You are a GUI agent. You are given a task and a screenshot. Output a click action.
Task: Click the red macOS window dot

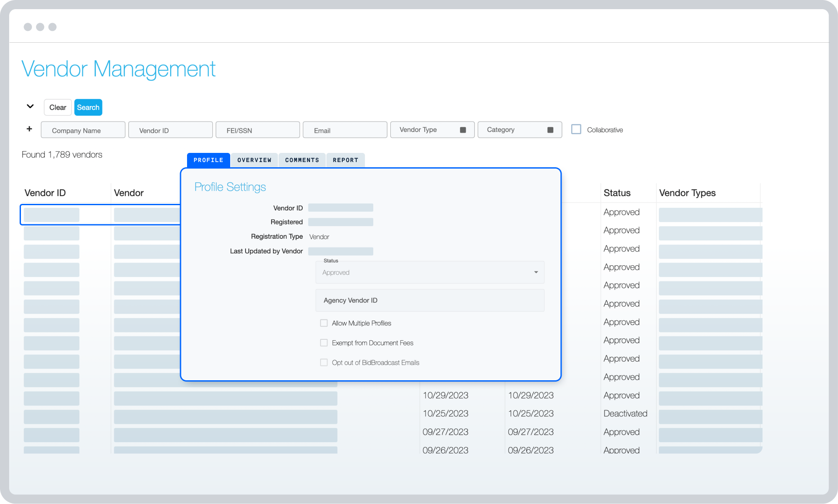[x=28, y=27]
